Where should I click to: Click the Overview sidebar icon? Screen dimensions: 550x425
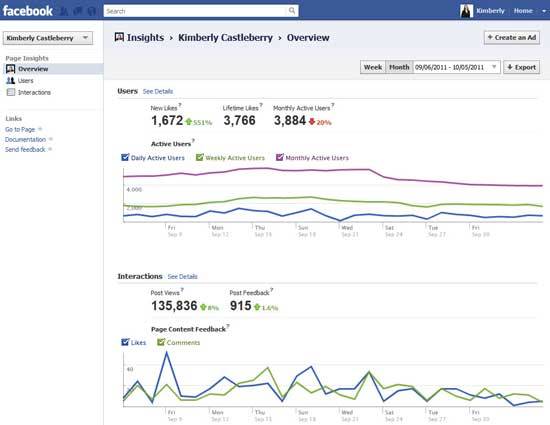pyautogui.click(x=11, y=69)
